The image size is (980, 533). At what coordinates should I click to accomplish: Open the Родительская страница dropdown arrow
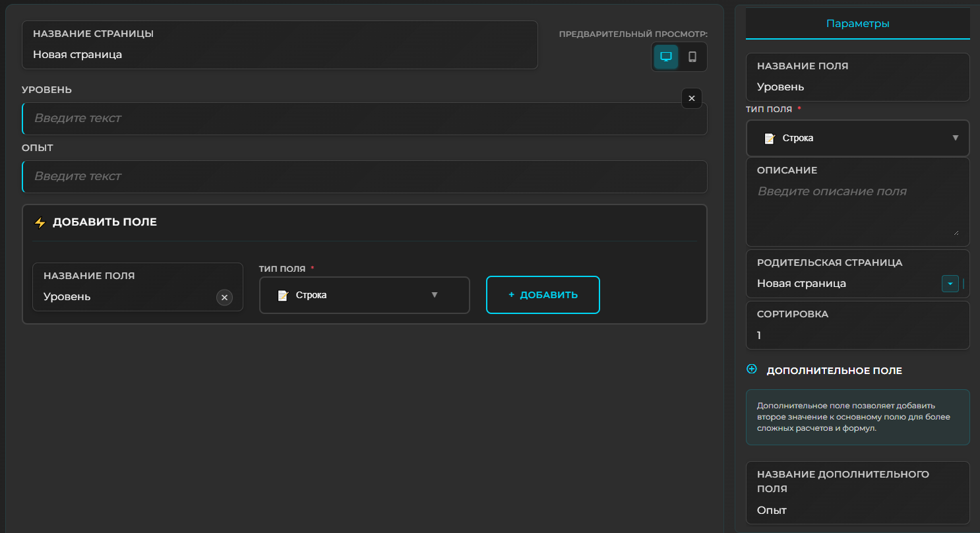point(950,284)
